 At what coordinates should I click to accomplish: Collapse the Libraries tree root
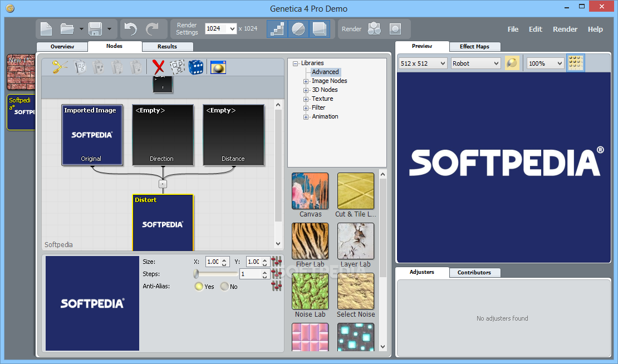(295, 63)
